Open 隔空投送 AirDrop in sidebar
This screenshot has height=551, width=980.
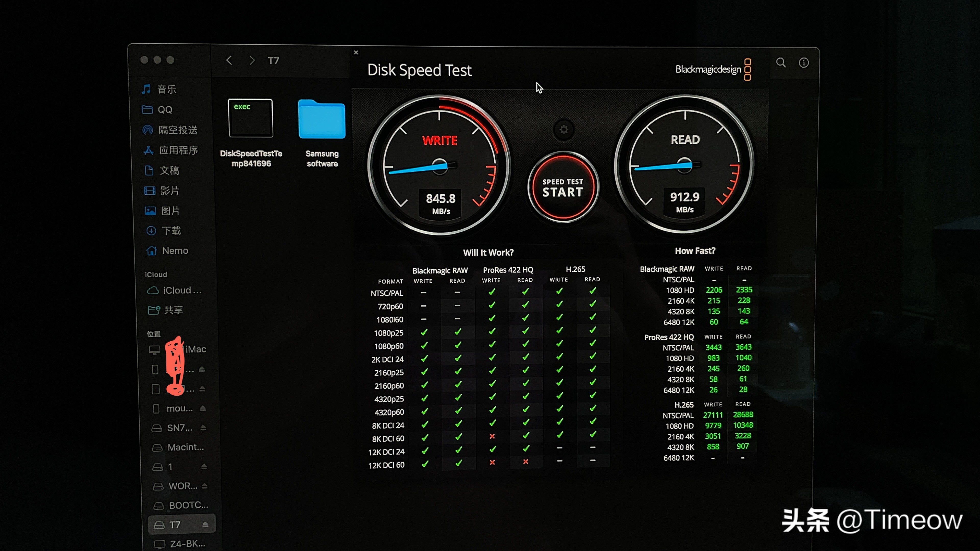(x=178, y=130)
